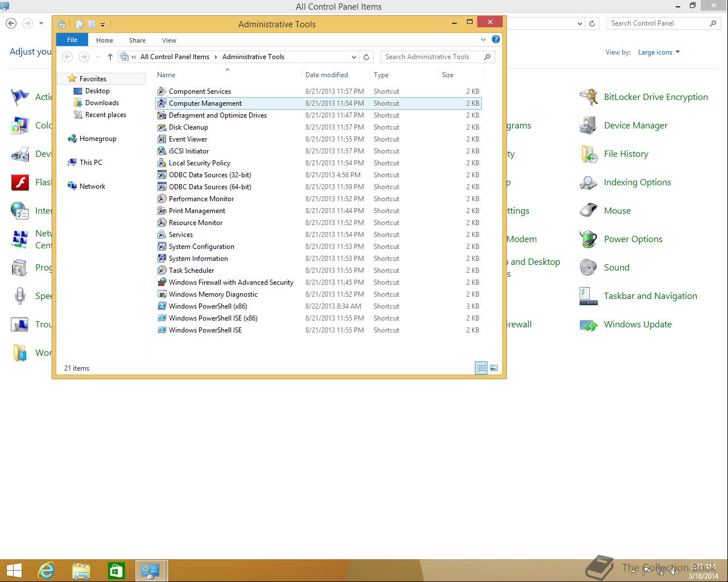Select Homegroup in navigation pane
This screenshot has width=728, height=582.
[98, 139]
